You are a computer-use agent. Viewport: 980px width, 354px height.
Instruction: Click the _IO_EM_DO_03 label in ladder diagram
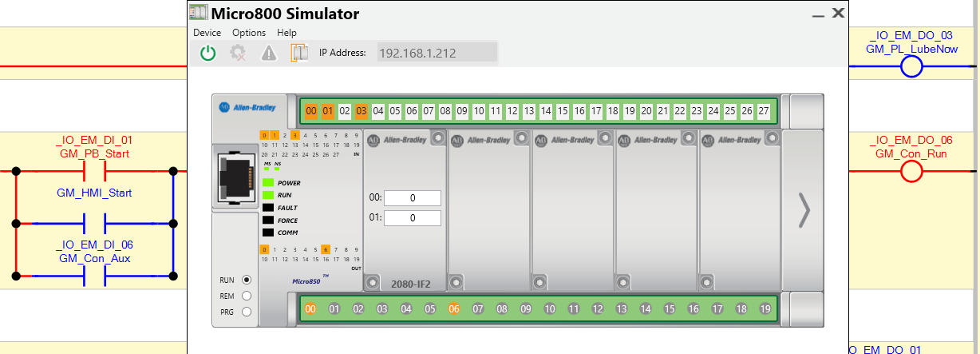point(911,36)
